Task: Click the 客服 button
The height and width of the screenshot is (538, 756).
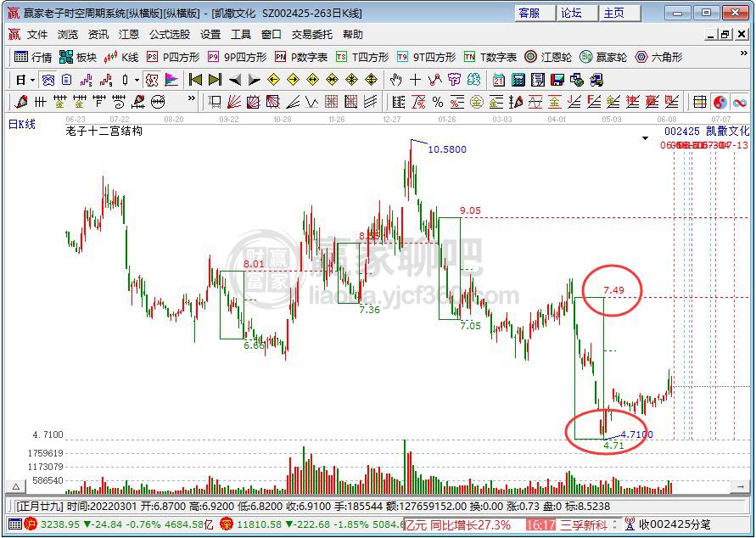Action: tap(535, 14)
